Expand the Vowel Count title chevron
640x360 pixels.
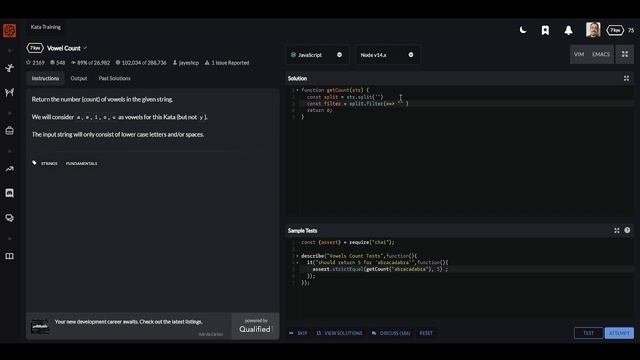85,48
